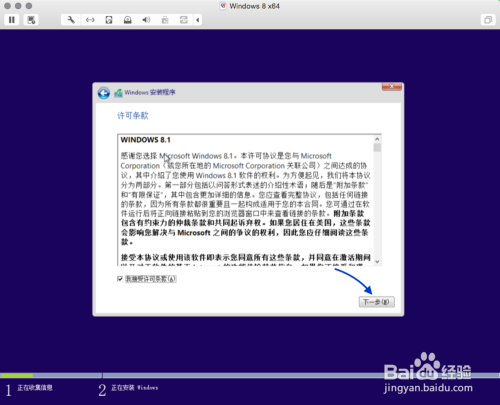Click license scrollbar up arrow
The height and width of the screenshot is (405, 500).
[377, 139]
